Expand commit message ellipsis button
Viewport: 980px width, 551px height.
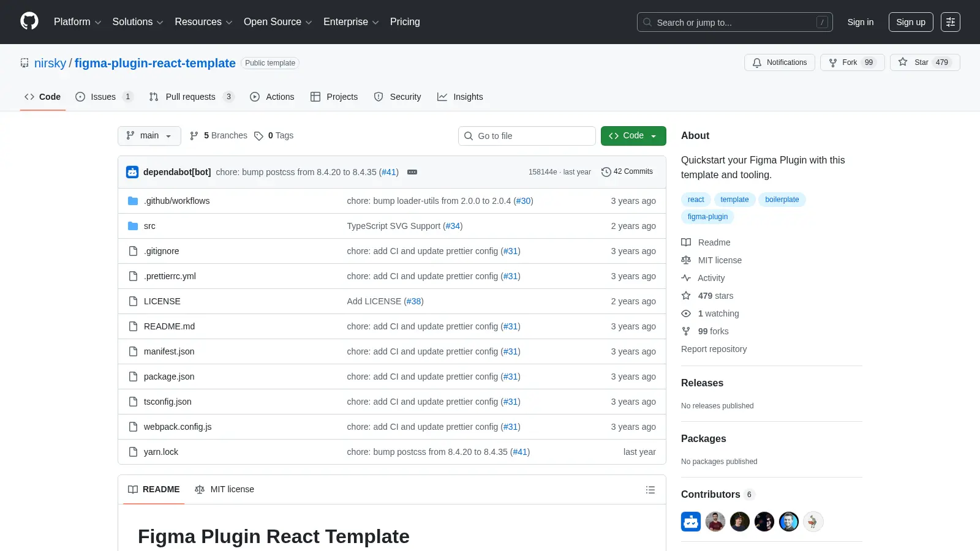click(x=412, y=172)
